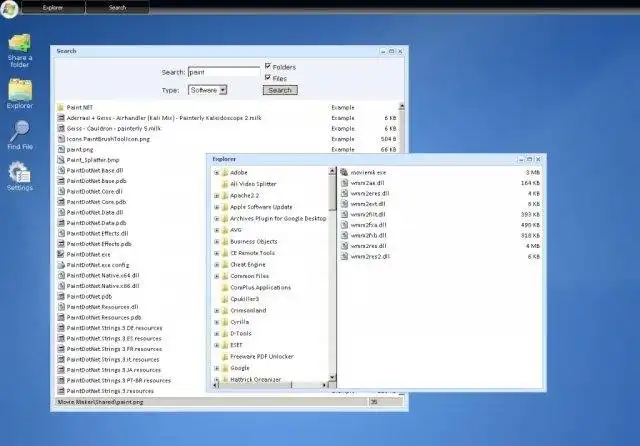Image resolution: width=640 pixels, height=446 pixels.
Task: Select PaintDotNet.Effects.dll in results
Action: [x=97, y=233]
